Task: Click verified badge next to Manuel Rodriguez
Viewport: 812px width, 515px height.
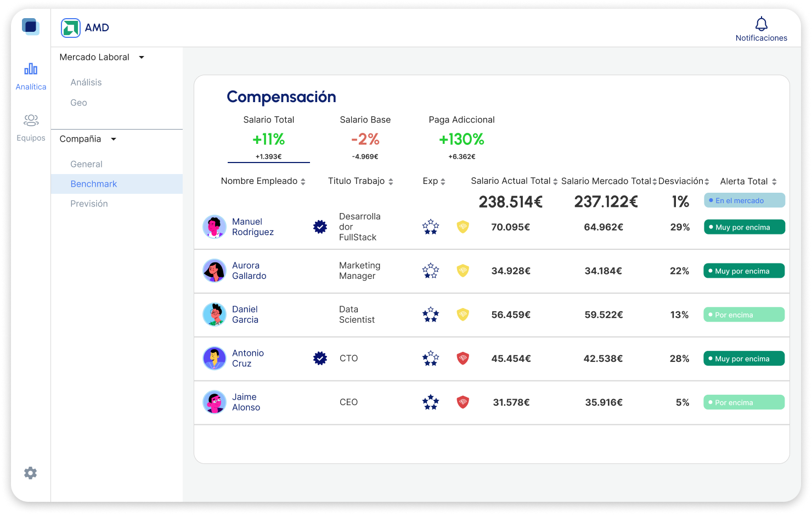Action: click(x=320, y=227)
